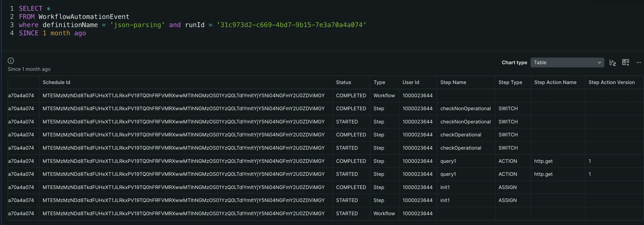Click the info icon above Since 1 month ago

click(11, 61)
